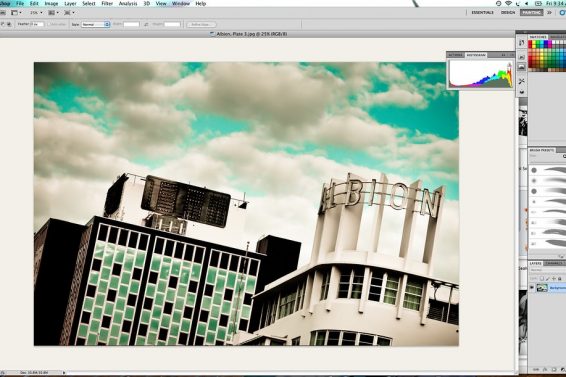Click the histogram graph display

pyautogui.click(x=481, y=73)
